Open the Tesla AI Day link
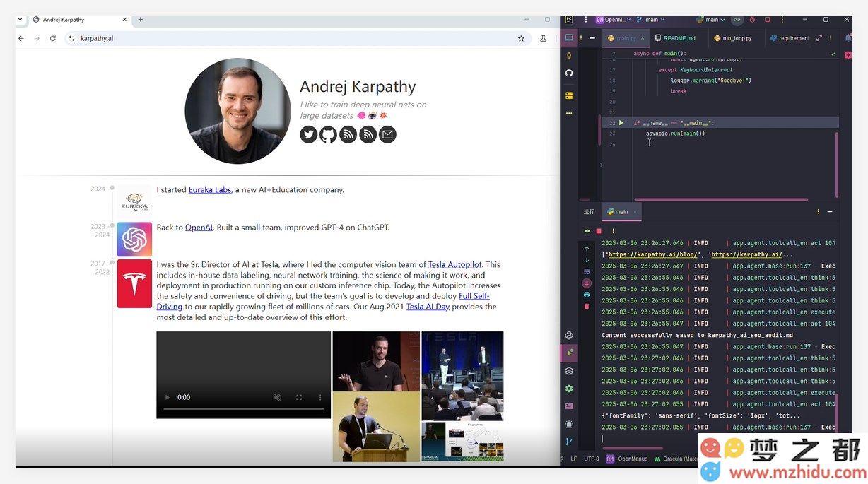 click(x=428, y=307)
